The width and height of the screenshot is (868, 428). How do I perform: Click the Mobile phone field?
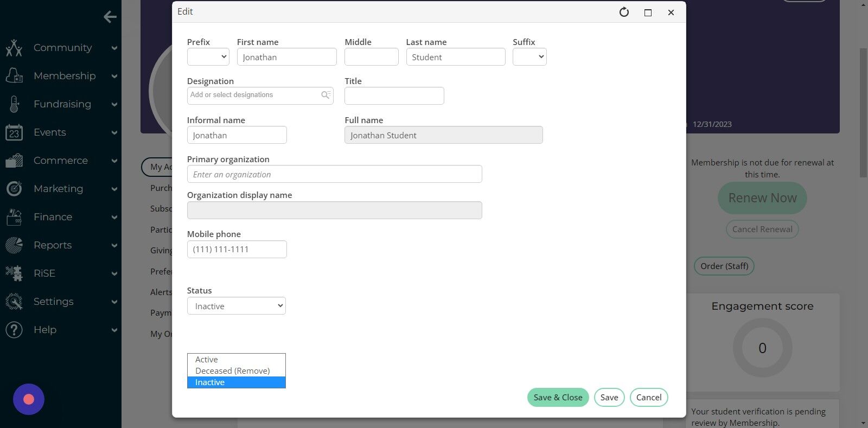[237, 250]
